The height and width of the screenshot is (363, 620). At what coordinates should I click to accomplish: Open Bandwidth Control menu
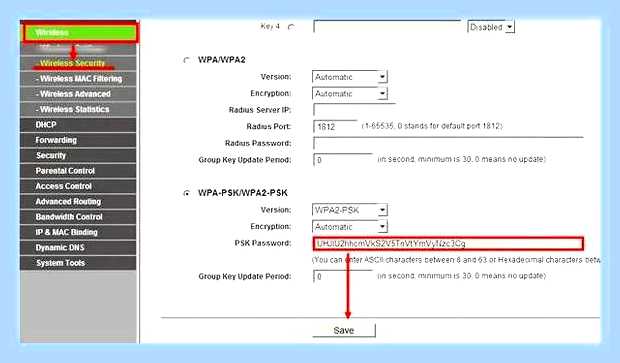click(x=78, y=217)
